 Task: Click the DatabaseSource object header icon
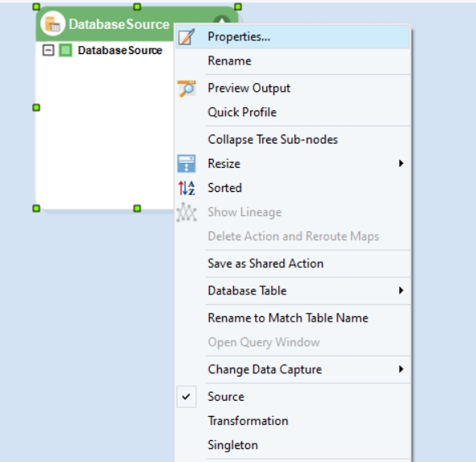pyautogui.click(x=52, y=23)
